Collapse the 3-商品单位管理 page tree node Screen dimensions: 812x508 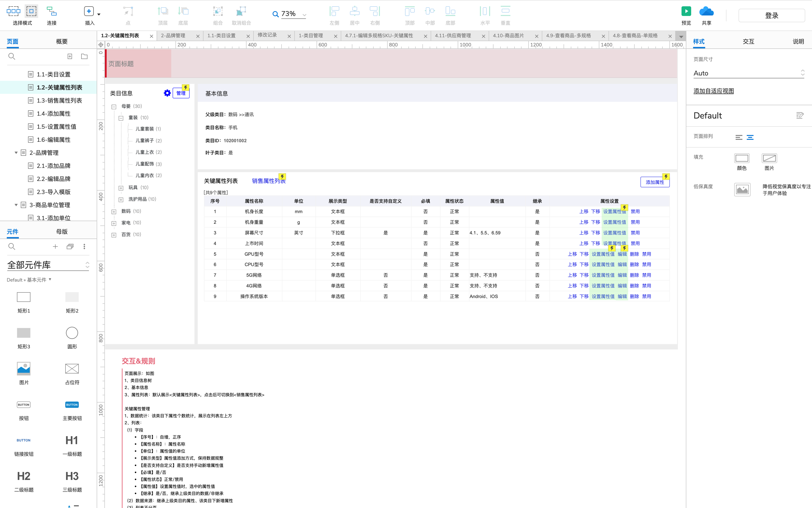coord(16,205)
